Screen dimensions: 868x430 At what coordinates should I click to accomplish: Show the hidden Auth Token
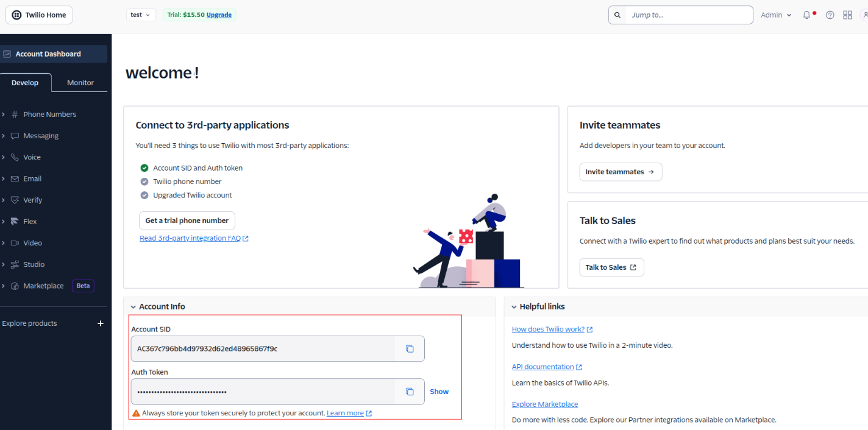click(439, 392)
